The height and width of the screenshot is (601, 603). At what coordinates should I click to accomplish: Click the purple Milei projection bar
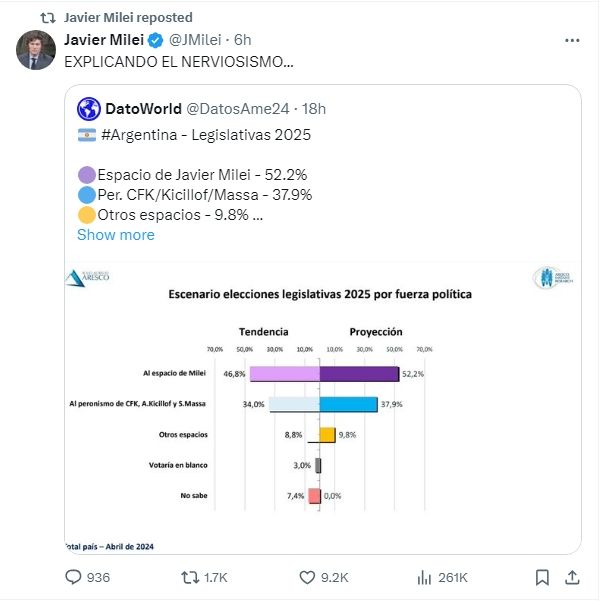point(358,374)
